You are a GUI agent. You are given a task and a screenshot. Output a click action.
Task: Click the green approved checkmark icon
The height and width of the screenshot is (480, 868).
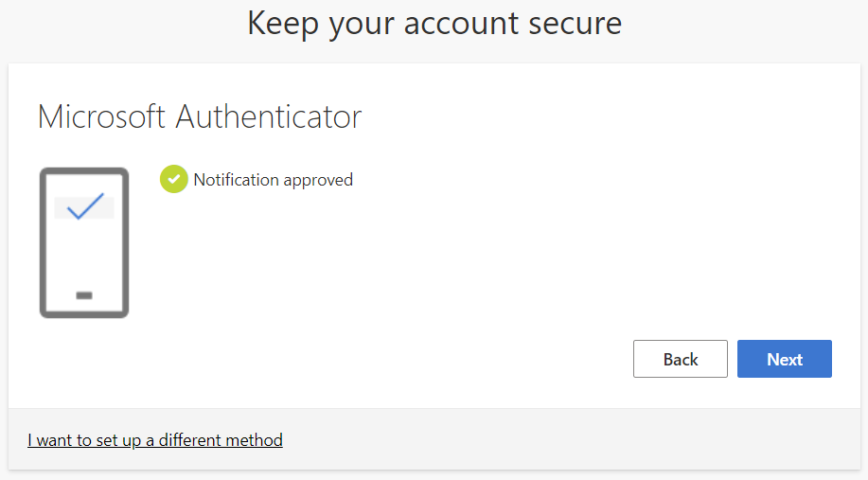[x=174, y=179]
